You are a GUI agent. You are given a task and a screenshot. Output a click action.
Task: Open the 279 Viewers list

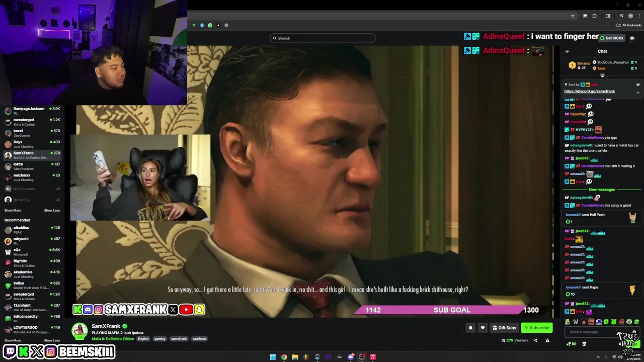[515, 340]
